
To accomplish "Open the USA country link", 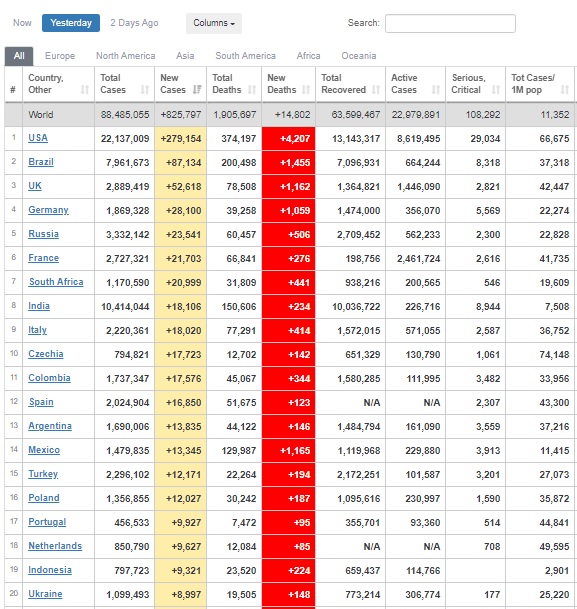I will [x=38, y=138].
